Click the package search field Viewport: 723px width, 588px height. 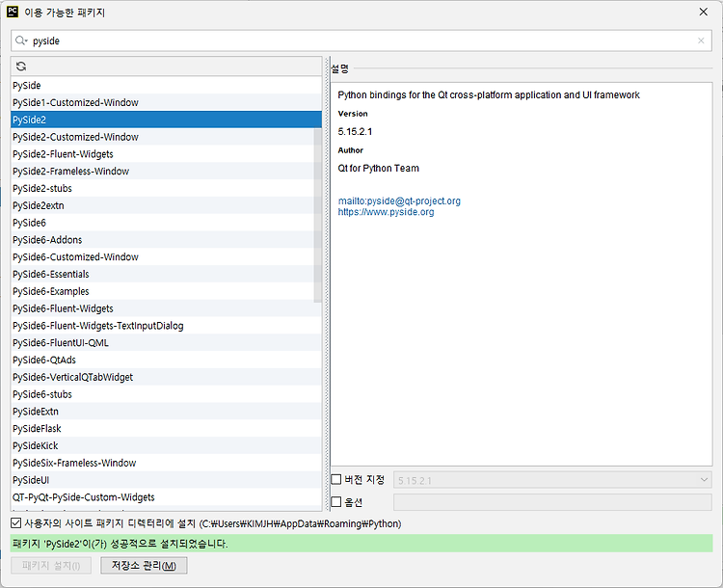pos(361,40)
